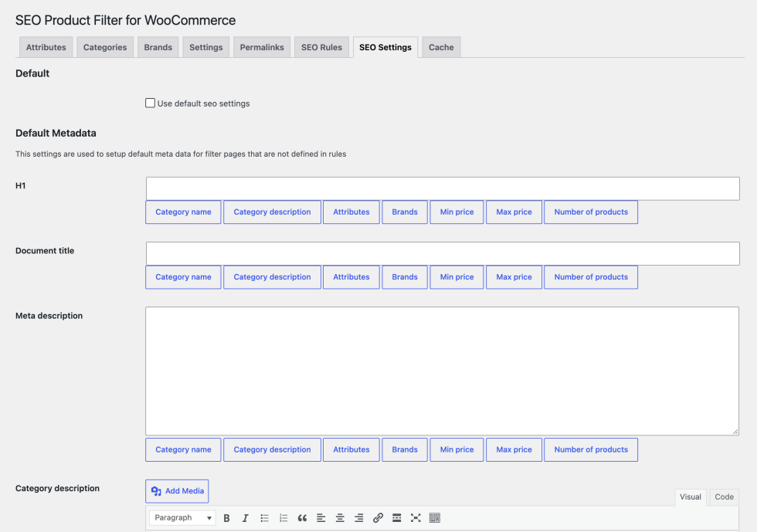The image size is (757, 532).
Task: Open the Categories tab
Action: pyautogui.click(x=105, y=47)
